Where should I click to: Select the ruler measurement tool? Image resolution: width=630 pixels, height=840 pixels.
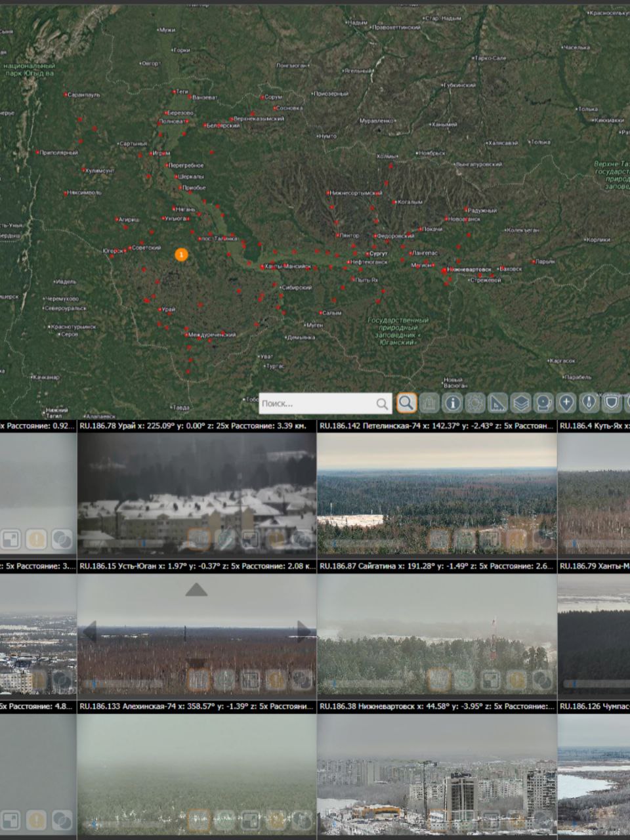click(498, 403)
